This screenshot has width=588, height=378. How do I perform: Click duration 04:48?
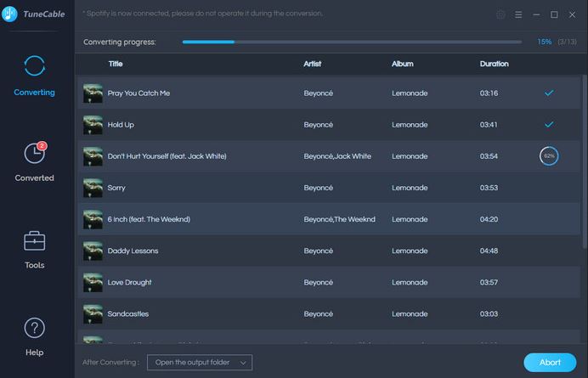point(489,251)
